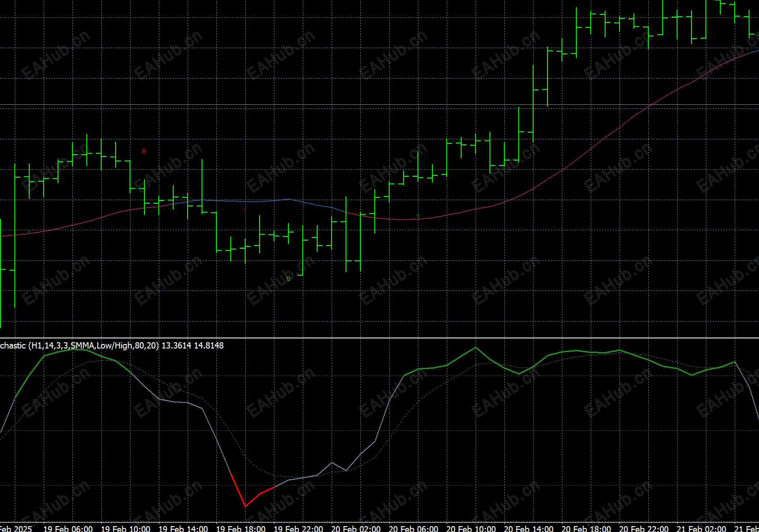Screen dimensions: 759x532
Task: Click the 19 Feb 14:00 time label
Action: pyautogui.click(x=183, y=528)
